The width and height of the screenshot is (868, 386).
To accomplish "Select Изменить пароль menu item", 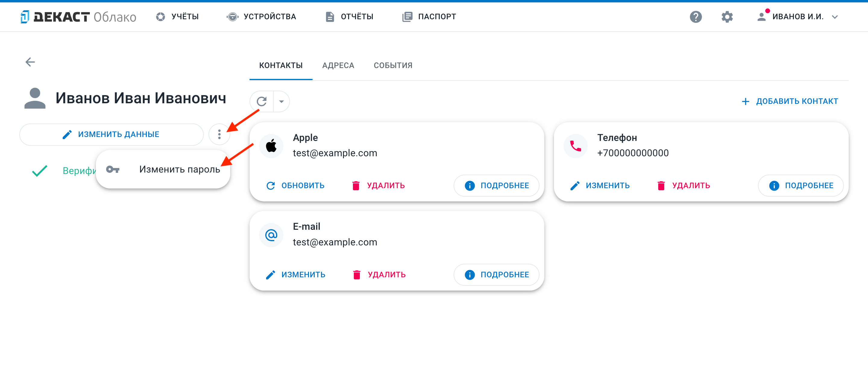I will point(163,169).
